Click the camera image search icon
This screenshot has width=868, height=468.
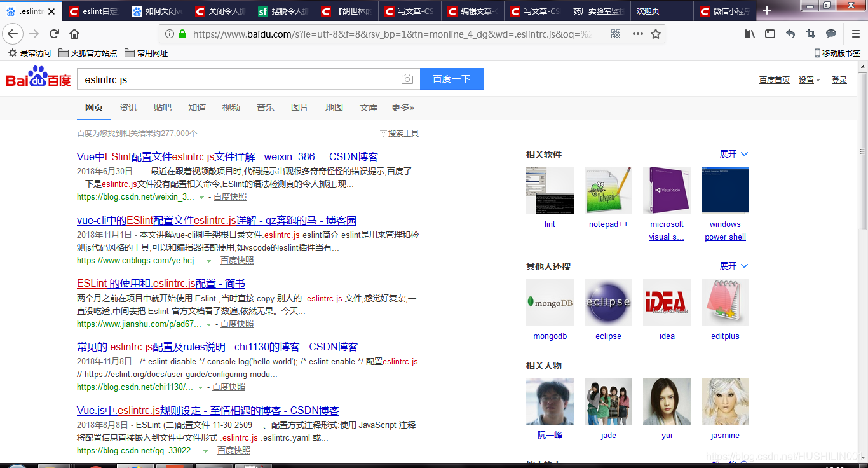(407, 79)
